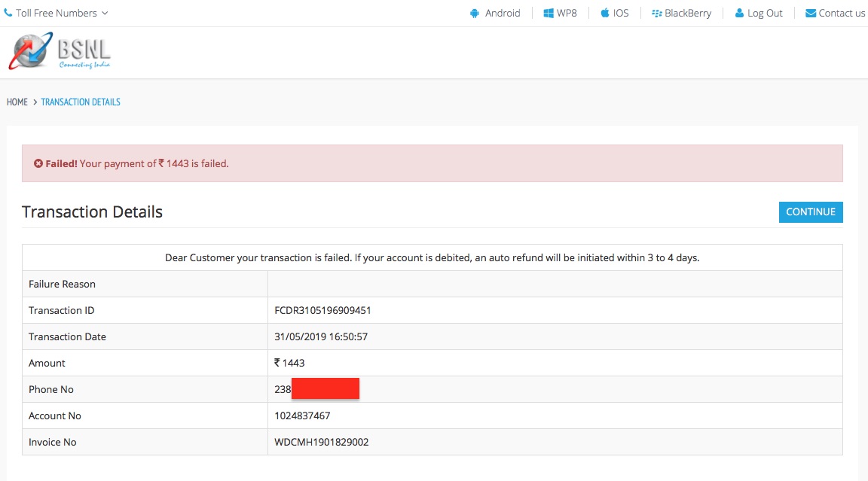Image resolution: width=868 pixels, height=481 pixels.
Task: Open the BlackBerry app link text
Action: click(688, 13)
